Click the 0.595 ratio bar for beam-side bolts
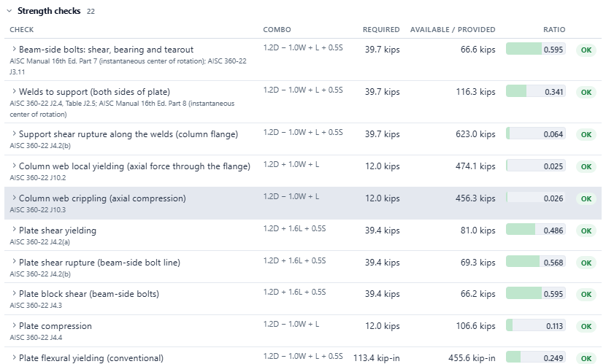This screenshot has width=606, height=364. point(536,49)
